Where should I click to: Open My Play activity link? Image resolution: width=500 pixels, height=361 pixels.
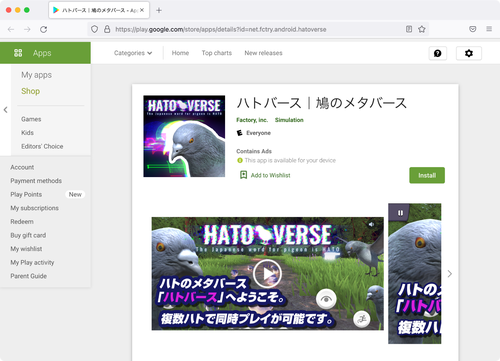(x=32, y=262)
